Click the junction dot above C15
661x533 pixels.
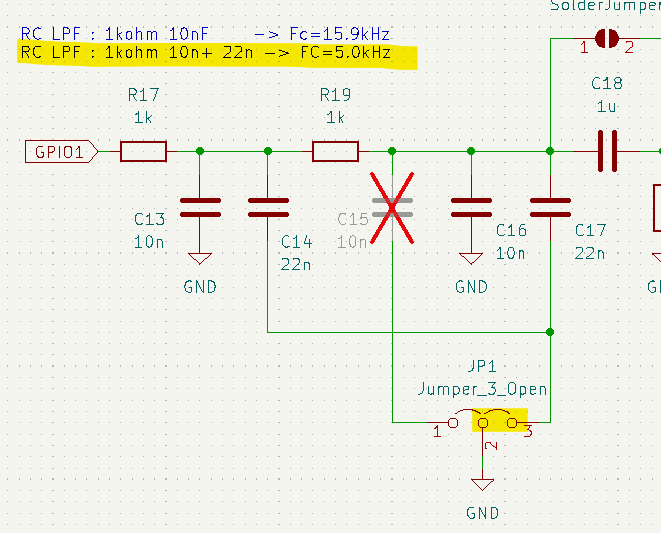392,151
